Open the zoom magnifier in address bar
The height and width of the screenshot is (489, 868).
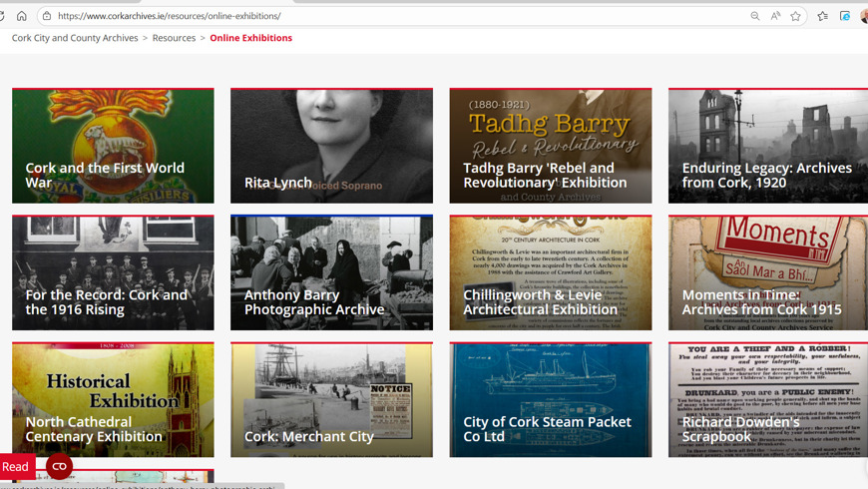click(755, 16)
